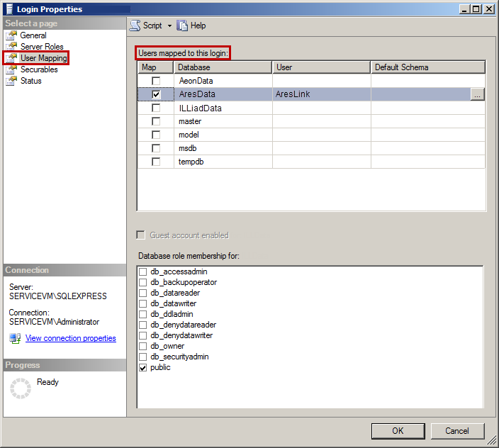Check the Map box for AeonData

click(x=156, y=82)
